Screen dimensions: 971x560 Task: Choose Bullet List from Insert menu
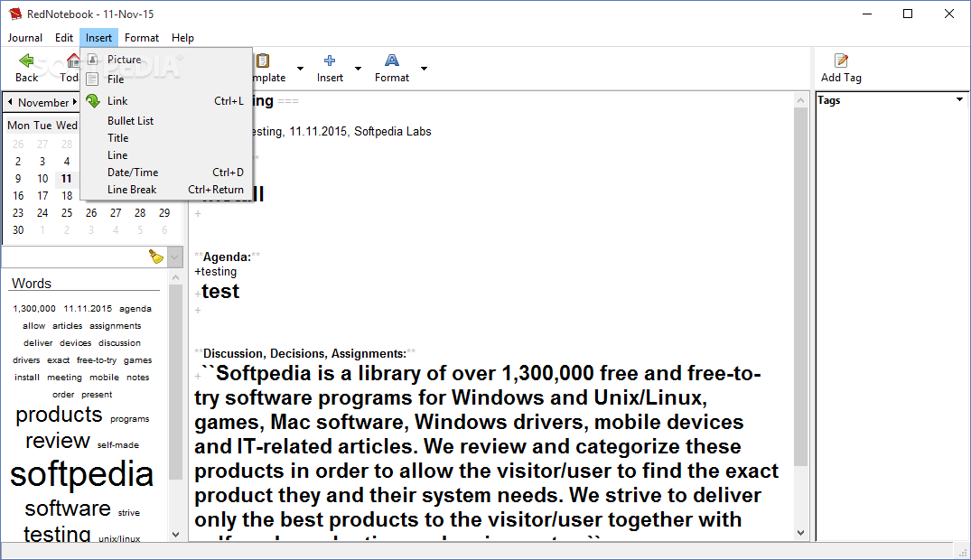(166, 121)
